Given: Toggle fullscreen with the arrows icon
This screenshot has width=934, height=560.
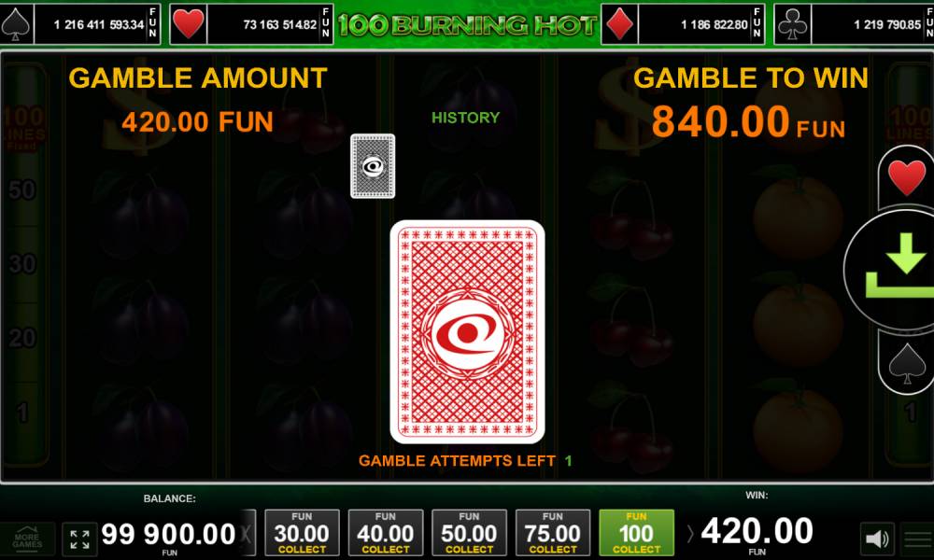Looking at the screenshot, I should tap(79, 539).
